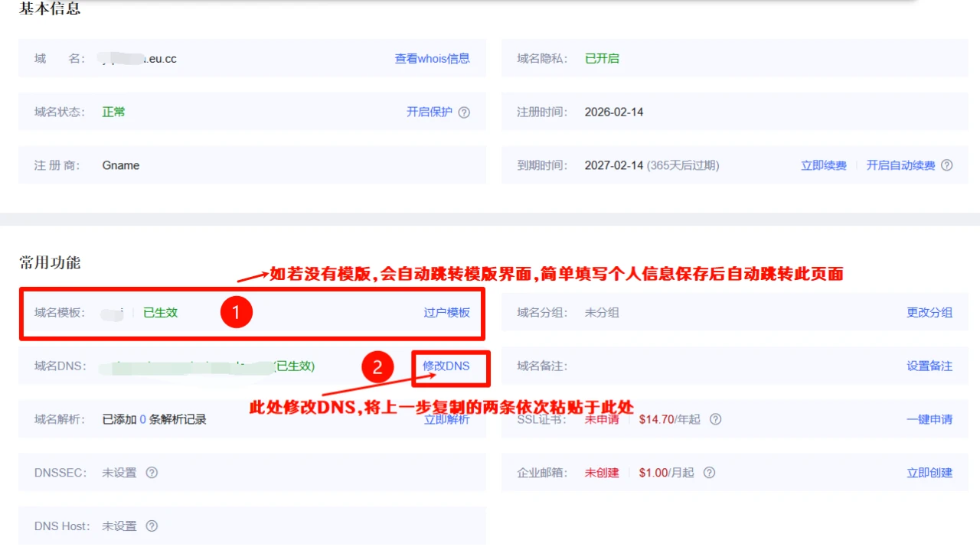Select expiration date 2027-02-14
The image size is (980, 550).
(614, 165)
